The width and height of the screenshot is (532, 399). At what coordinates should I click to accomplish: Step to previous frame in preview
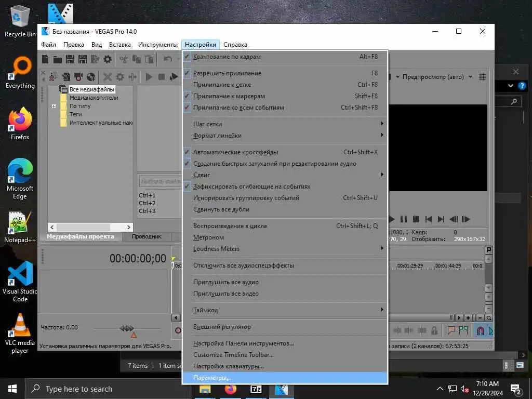[x=454, y=219]
